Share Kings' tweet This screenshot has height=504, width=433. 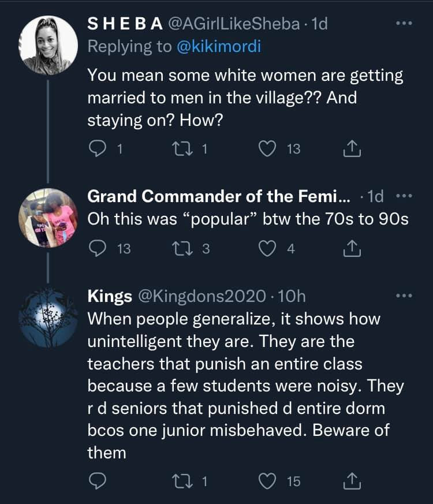(352, 480)
